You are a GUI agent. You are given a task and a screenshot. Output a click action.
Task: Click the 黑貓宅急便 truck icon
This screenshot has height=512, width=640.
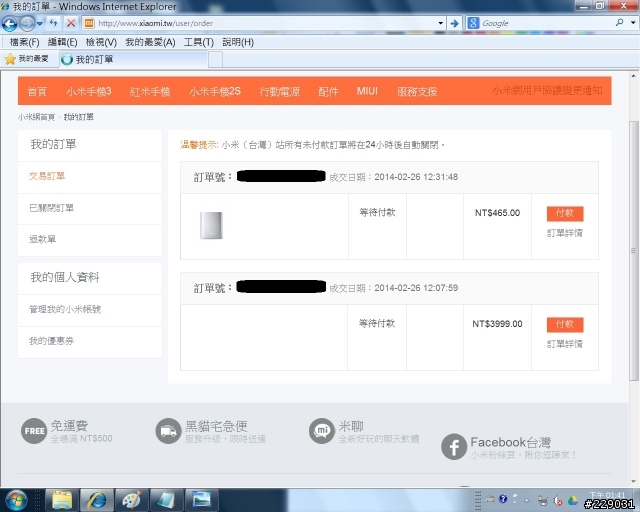168,431
